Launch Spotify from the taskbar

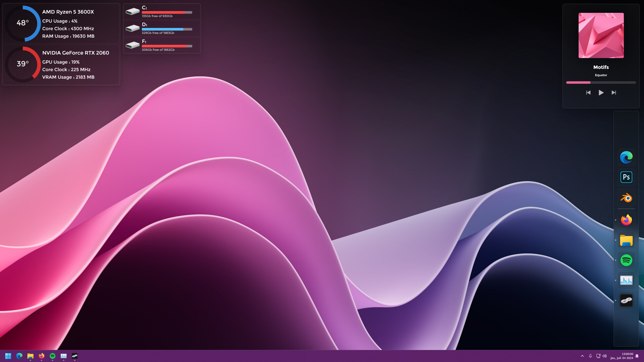pyautogui.click(x=53, y=356)
